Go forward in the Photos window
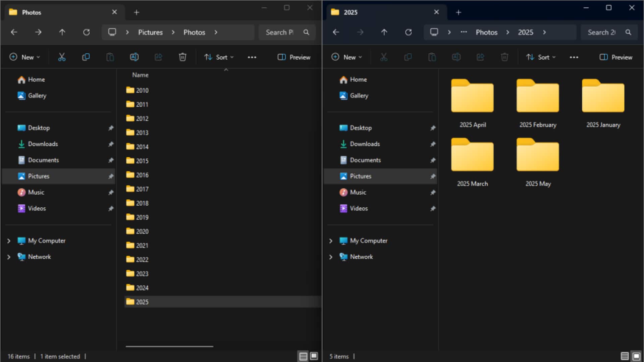644x362 pixels. 38,32
